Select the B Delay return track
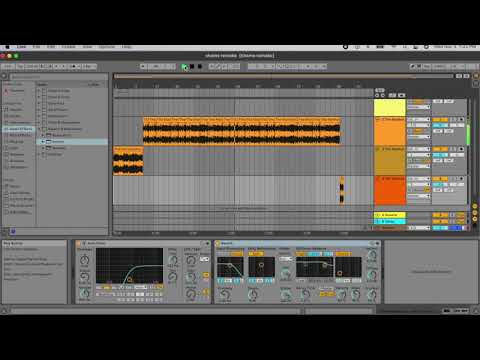This screenshot has width=480, height=360. pyautogui.click(x=389, y=221)
